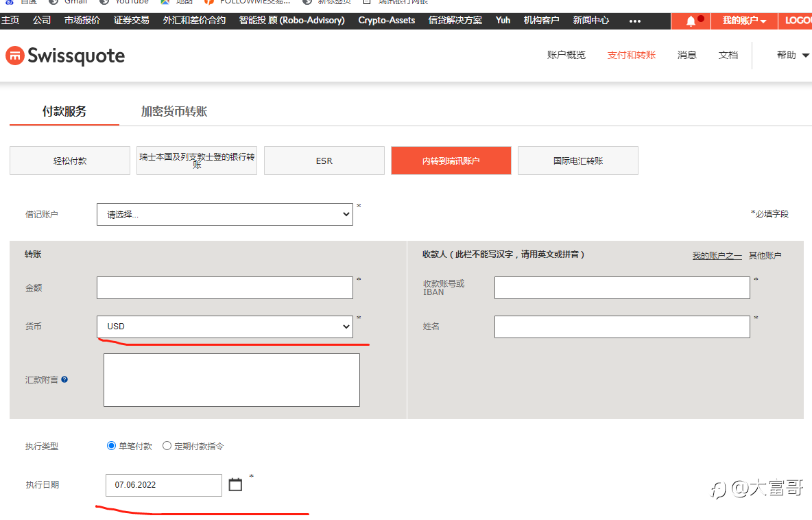Screen dimensions: 812x520
Task: Open the 账户概览 menu item
Action: pyautogui.click(x=566, y=55)
